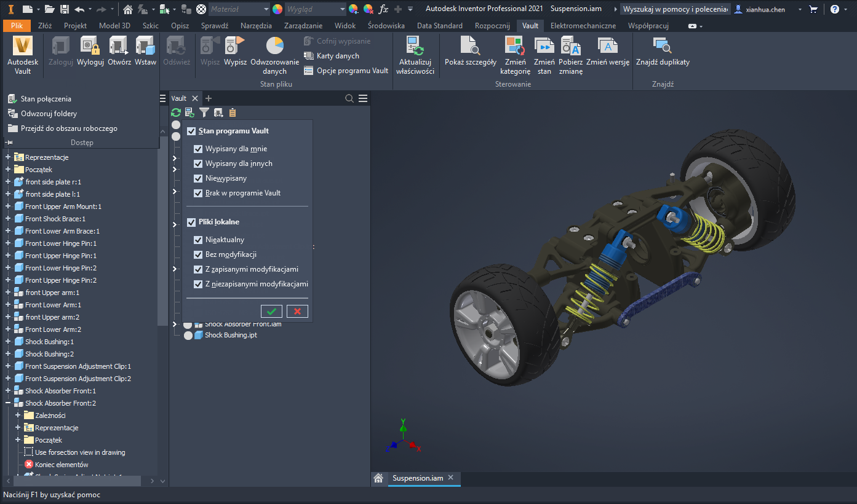The height and width of the screenshot is (504, 857).
Task: Click the Wyloguj (log out) vault icon
Action: [90, 52]
